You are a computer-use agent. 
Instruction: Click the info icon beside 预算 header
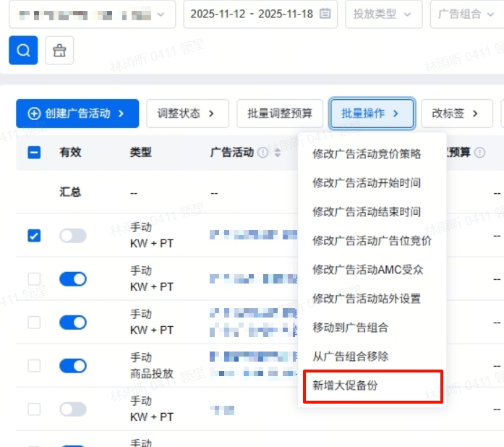pos(480,153)
